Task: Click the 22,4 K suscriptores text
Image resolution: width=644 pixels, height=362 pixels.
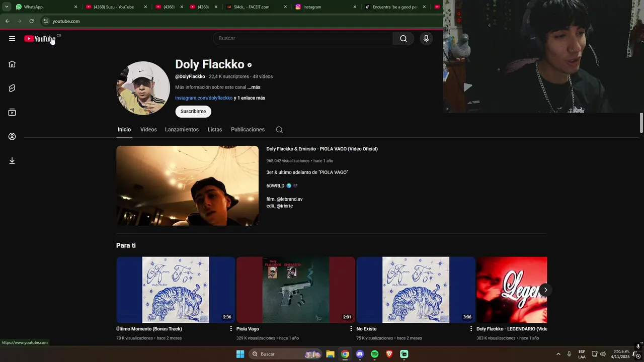Action: click(x=229, y=76)
